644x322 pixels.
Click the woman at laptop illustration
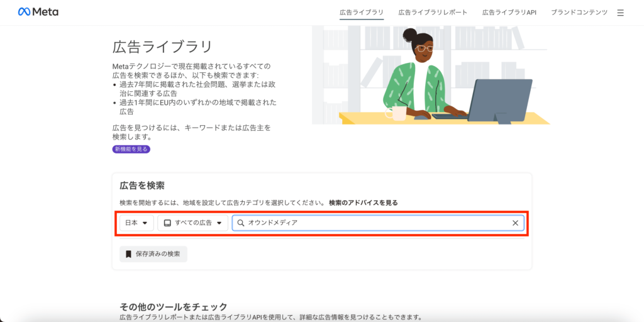point(430,75)
